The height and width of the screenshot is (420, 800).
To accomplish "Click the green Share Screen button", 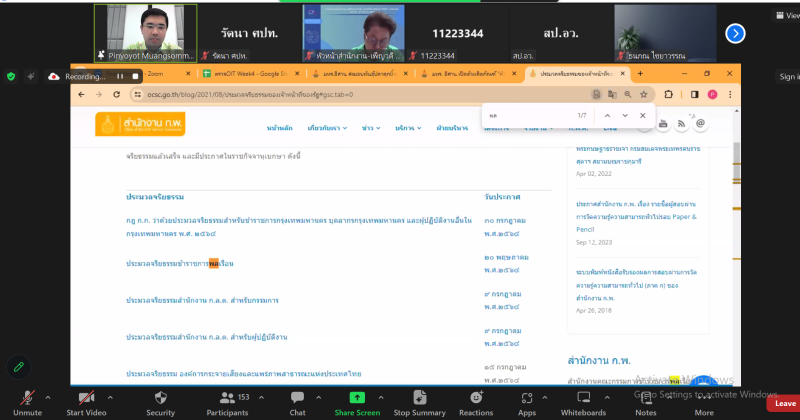I will click(357, 403).
